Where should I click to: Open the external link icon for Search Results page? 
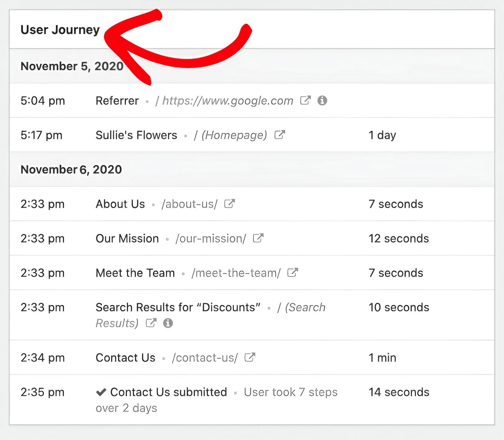pos(151,323)
